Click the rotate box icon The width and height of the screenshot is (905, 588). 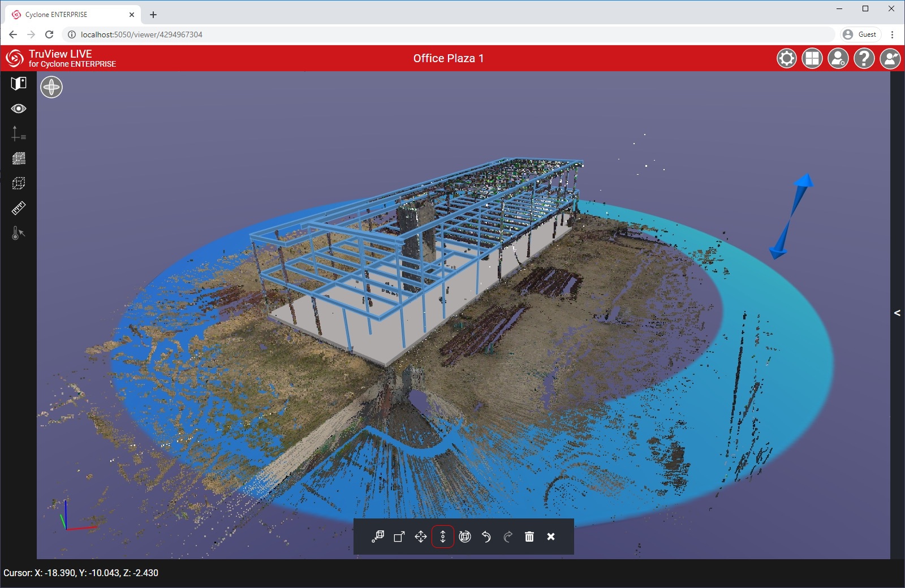465,537
